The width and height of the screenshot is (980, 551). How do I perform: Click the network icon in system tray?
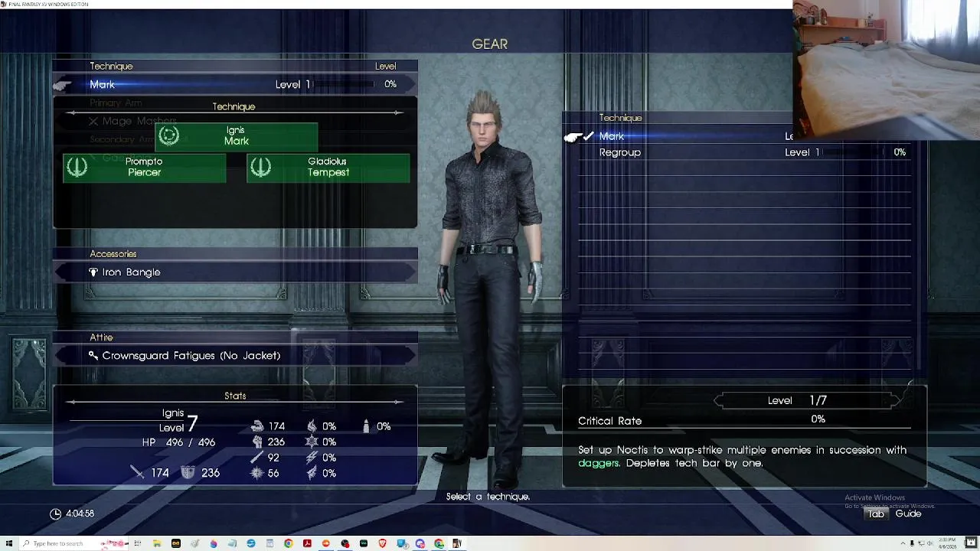(921, 543)
